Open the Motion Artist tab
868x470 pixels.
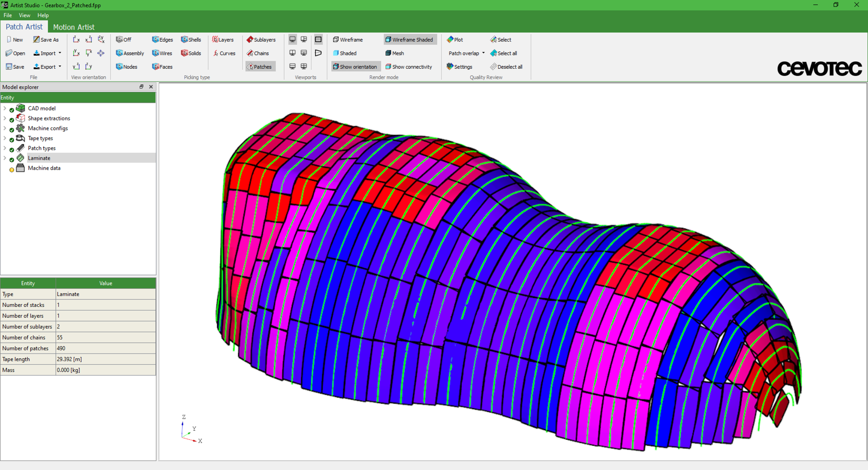(x=74, y=27)
